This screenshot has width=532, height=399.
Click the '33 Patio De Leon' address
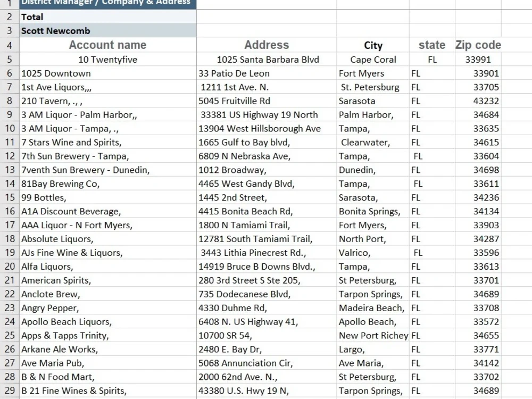pos(267,73)
